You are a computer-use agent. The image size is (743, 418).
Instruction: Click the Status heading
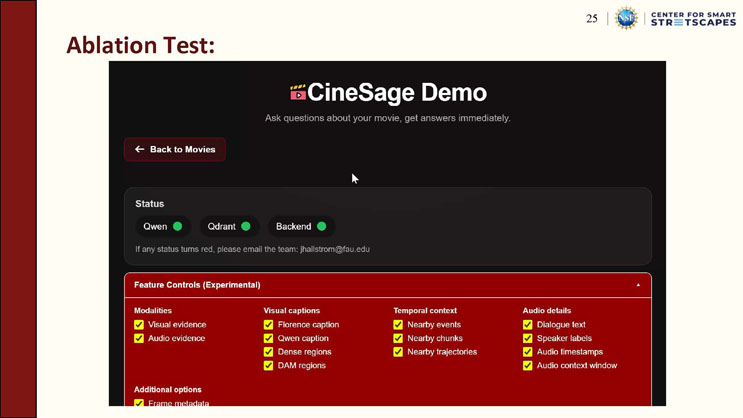point(150,204)
